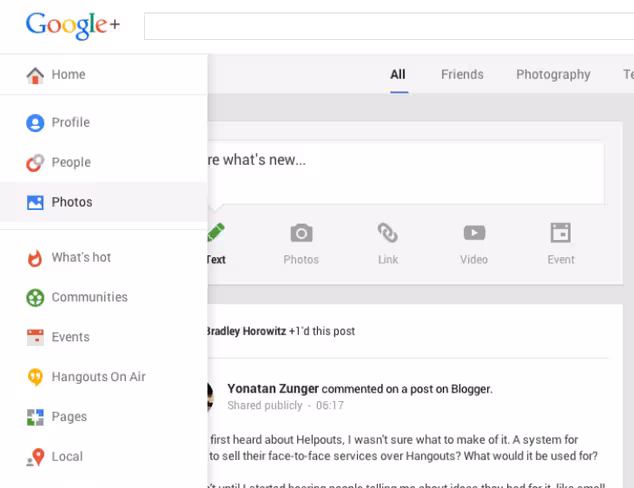Image resolution: width=634 pixels, height=488 pixels.
Task: Click the red People circles icon
Action: coord(35,163)
